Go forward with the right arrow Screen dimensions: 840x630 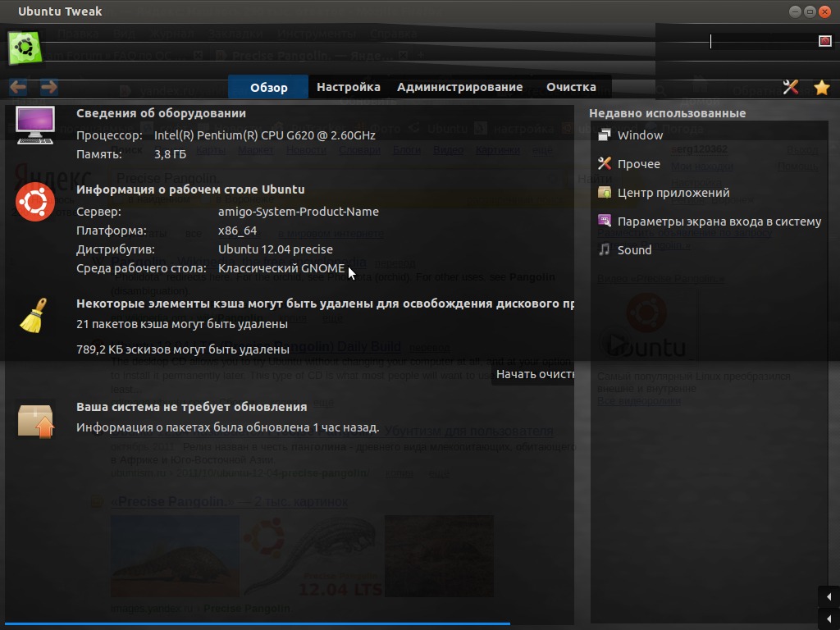[48, 87]
